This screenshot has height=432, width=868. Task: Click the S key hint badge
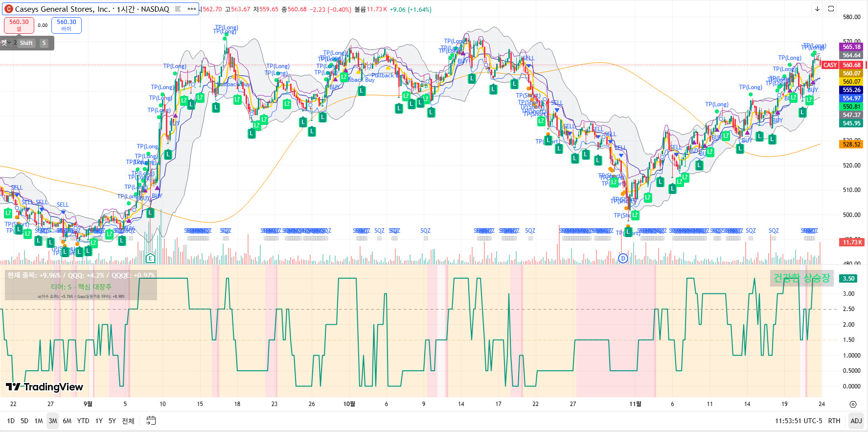pos(44,43)
